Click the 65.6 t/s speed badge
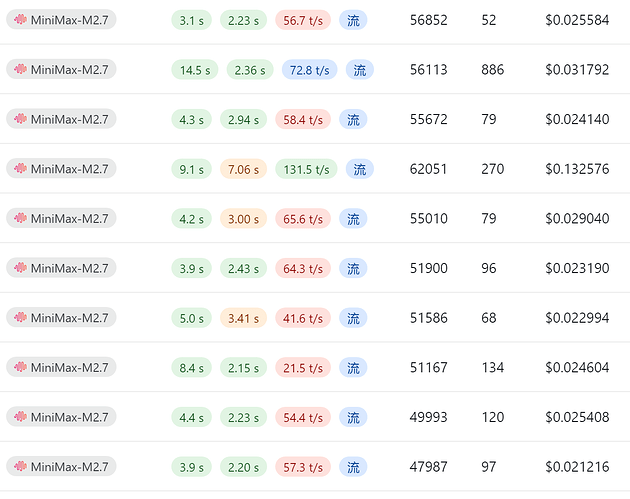The width and height of the screenshot is (630, 499). (303, 219)
